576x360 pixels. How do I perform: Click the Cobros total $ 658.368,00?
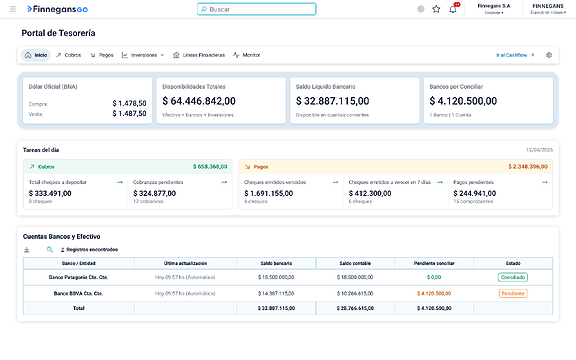click(x=210, y=167)
